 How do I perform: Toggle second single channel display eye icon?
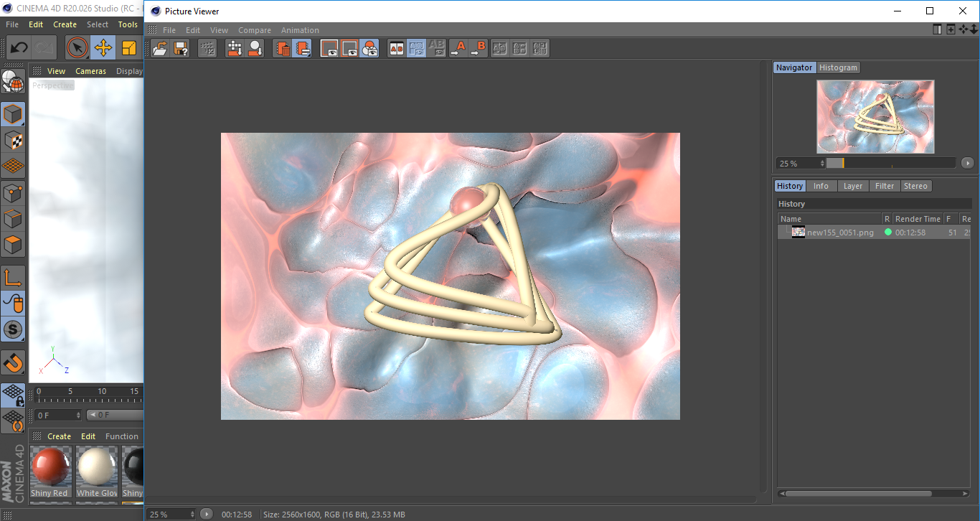[x=349, y=48]
